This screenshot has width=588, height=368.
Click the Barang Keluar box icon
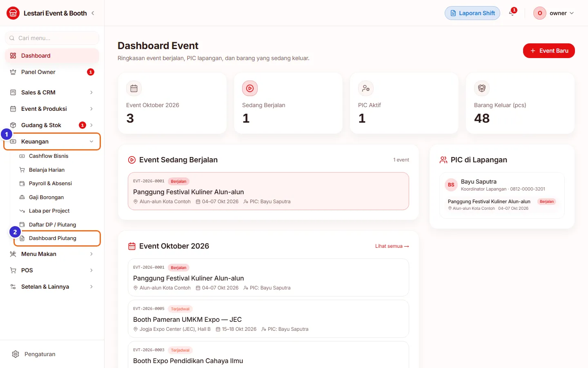pos(482,88)
